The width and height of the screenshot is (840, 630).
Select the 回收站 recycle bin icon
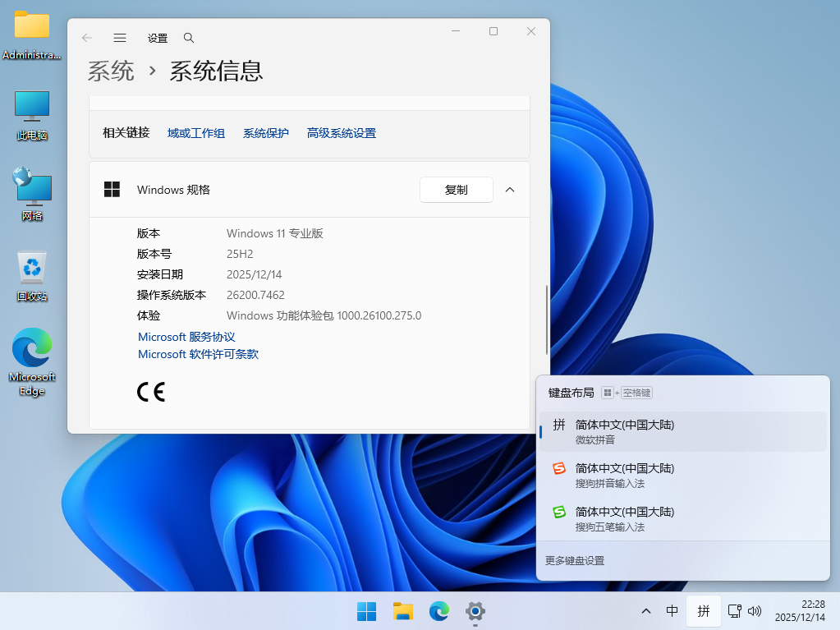[31, 276]
